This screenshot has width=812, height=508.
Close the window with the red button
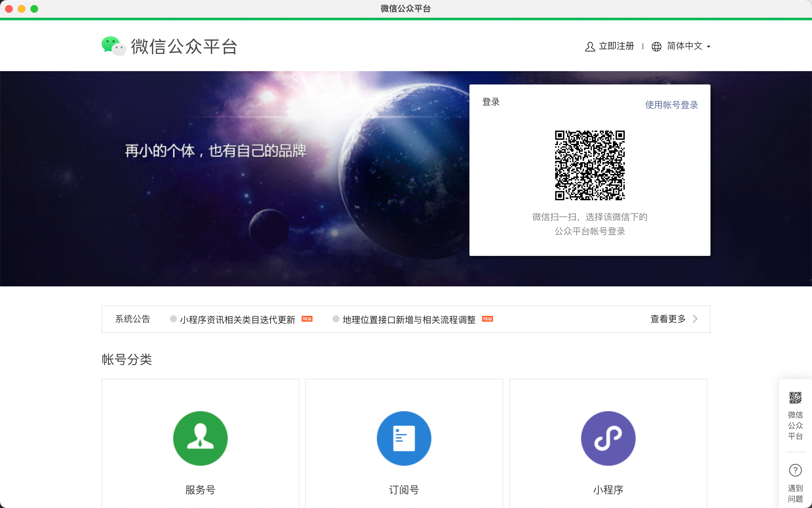tap(9, 9)
